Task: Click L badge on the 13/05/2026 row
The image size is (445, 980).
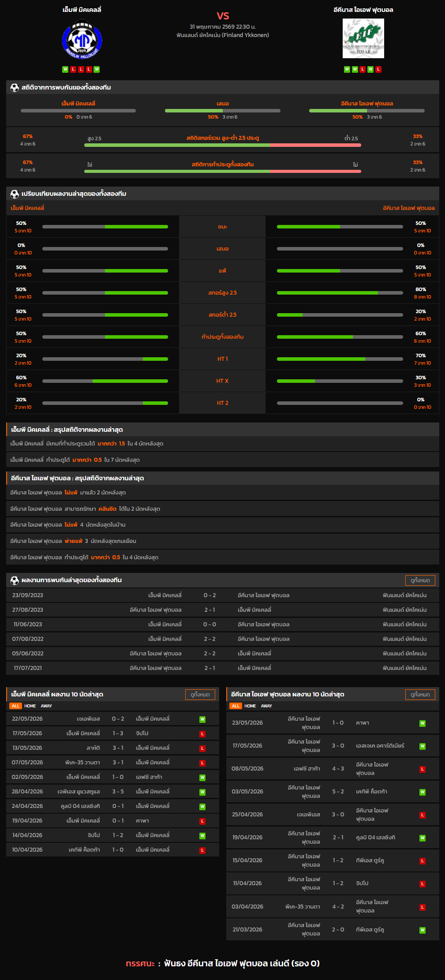Action: 202,748
